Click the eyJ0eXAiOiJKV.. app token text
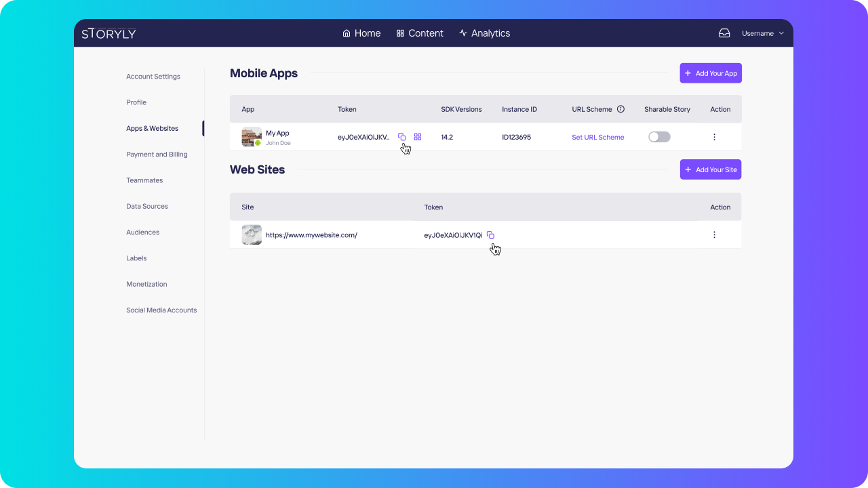Viewport: 868px width, 488px height. [x=363, y=137]
